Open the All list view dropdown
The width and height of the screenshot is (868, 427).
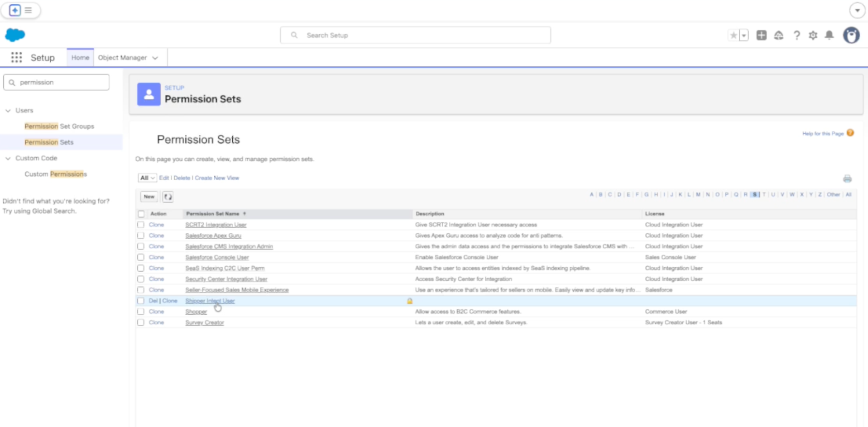point(147,178)
